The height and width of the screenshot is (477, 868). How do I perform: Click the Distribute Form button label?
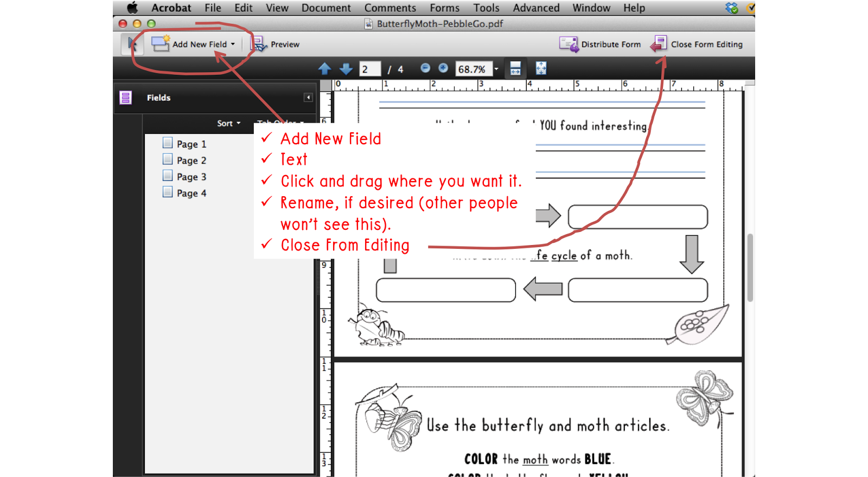611,44
